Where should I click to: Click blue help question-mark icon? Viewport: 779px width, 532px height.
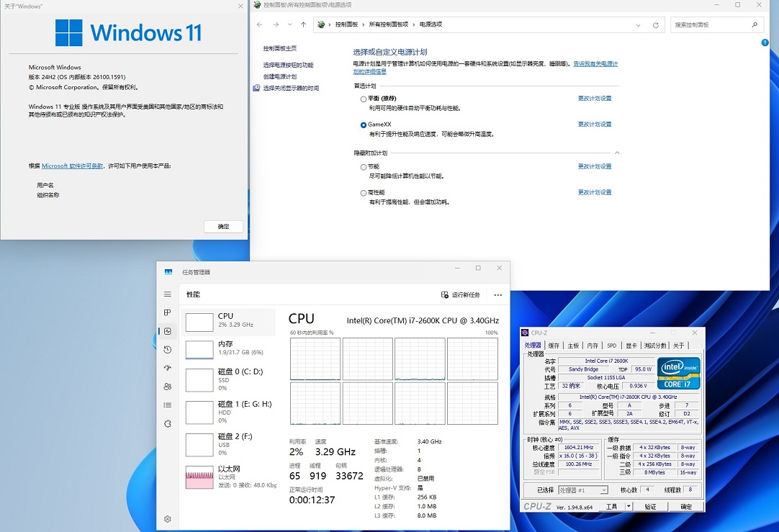click(x=765, y=42)
